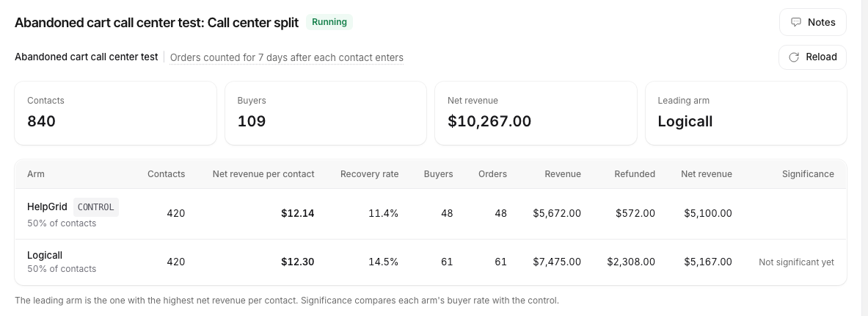Click the speech bubble Notes icon
The width and height of the screenshot is (868, 316).
point(795,22)
